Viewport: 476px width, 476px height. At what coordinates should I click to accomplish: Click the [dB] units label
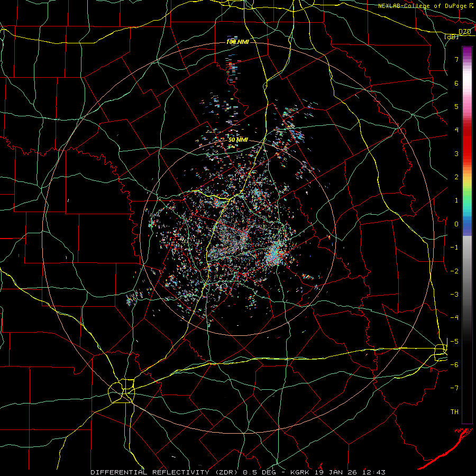coord(452,36)
